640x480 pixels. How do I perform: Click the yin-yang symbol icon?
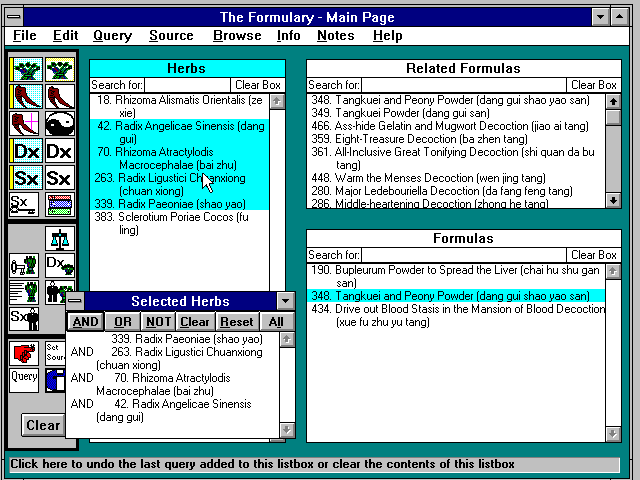pyautogui.click(x=59, y=123)
